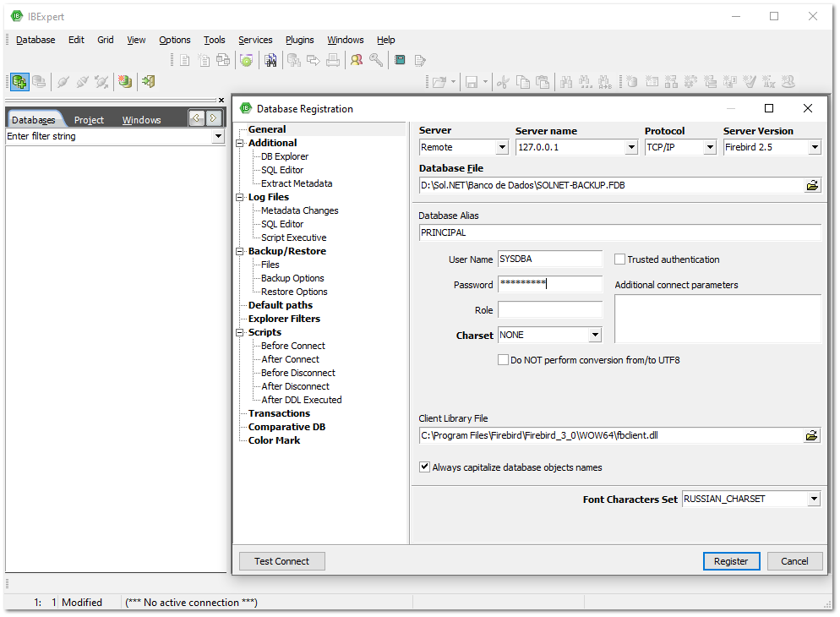
Task: Click the Create Database toolbar icon
Action: [x=125, y=82]
